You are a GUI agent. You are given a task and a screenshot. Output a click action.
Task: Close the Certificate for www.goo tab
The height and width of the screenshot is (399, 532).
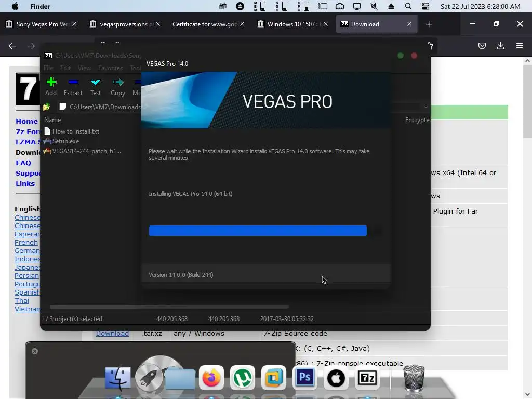pyautogui.click(x=242, y=24)
